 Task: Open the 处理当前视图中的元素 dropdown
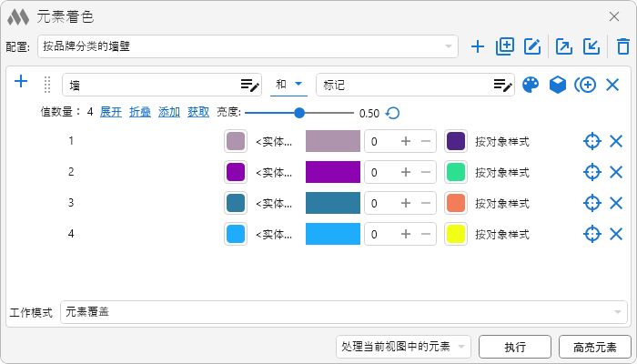coord(403,347)
